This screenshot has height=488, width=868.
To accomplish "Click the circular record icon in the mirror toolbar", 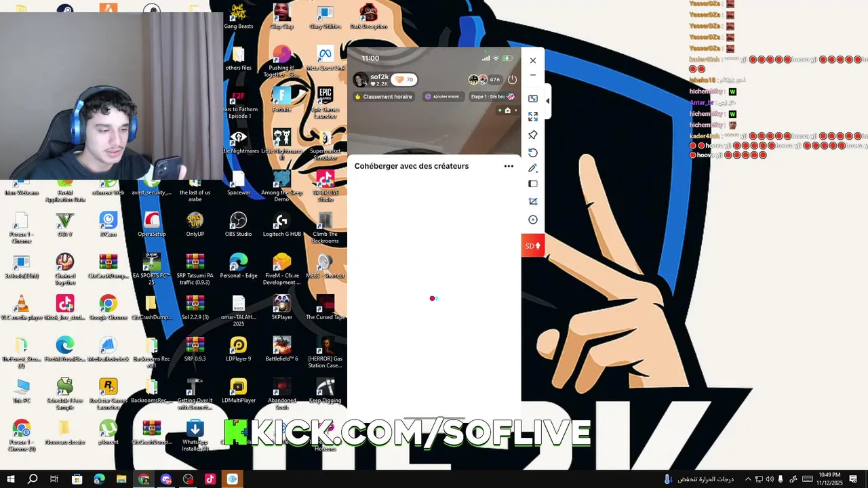I will [533, 220].
